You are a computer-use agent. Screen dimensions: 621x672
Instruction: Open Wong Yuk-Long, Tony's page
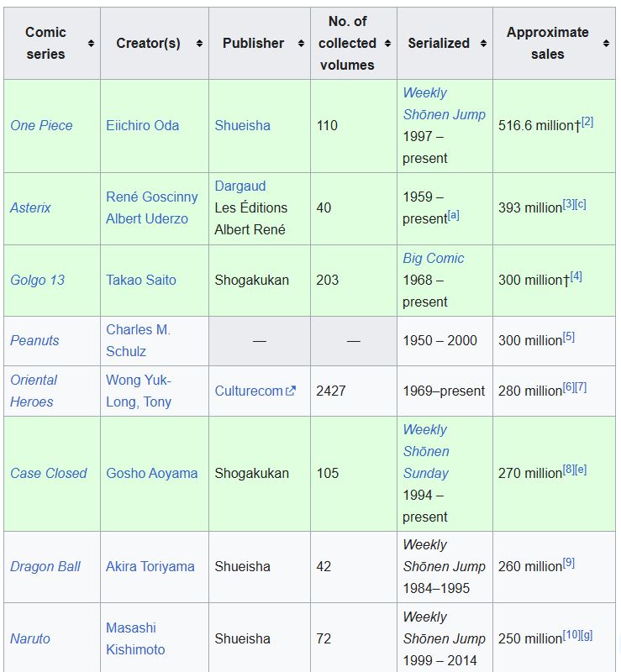tap(139, 391)
